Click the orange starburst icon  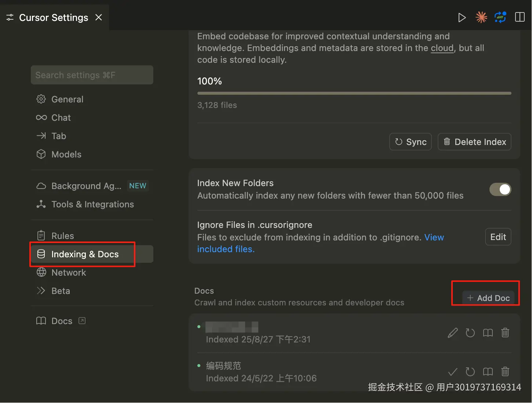point(481,17)
